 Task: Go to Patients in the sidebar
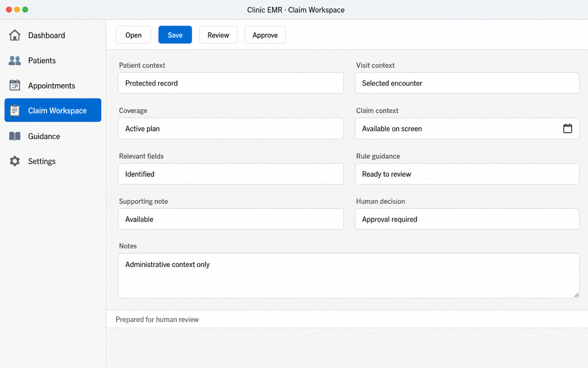53,61
